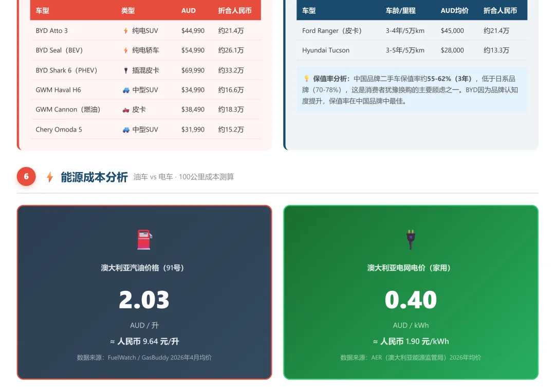Click the blue car icon for GWM Haval H6
Screen dimensions: 555x392
point(127,89)
